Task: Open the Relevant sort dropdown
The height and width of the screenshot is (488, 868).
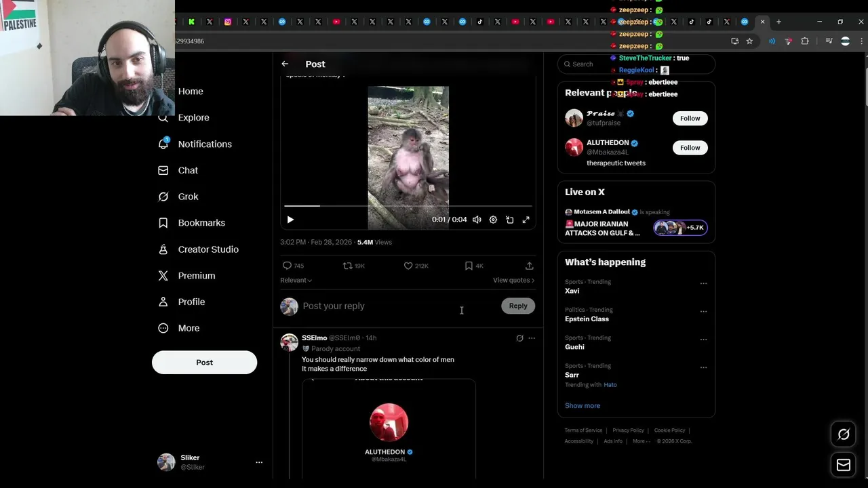Action: (x=296, y=280)
